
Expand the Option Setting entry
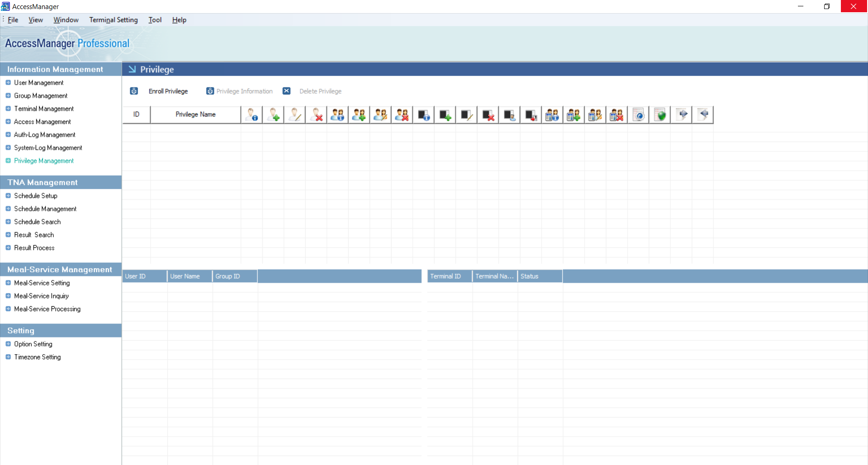click(33, 344)
